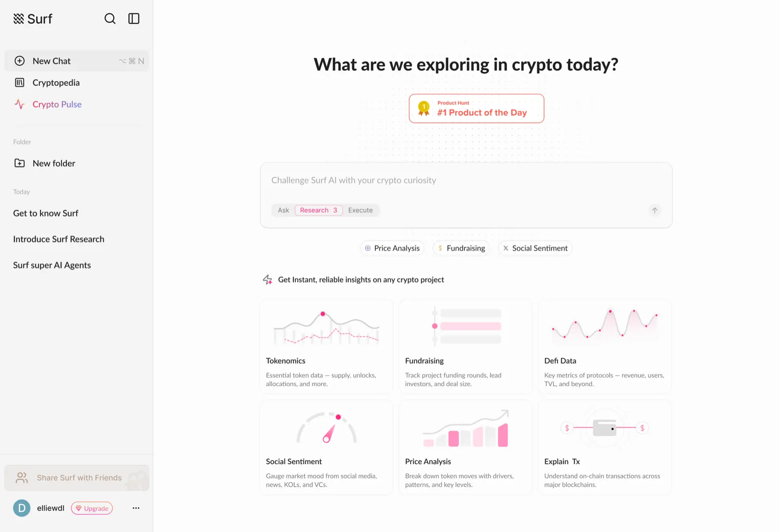
Task: Focus the Challenge Surf AI input field
Action: 466,180
